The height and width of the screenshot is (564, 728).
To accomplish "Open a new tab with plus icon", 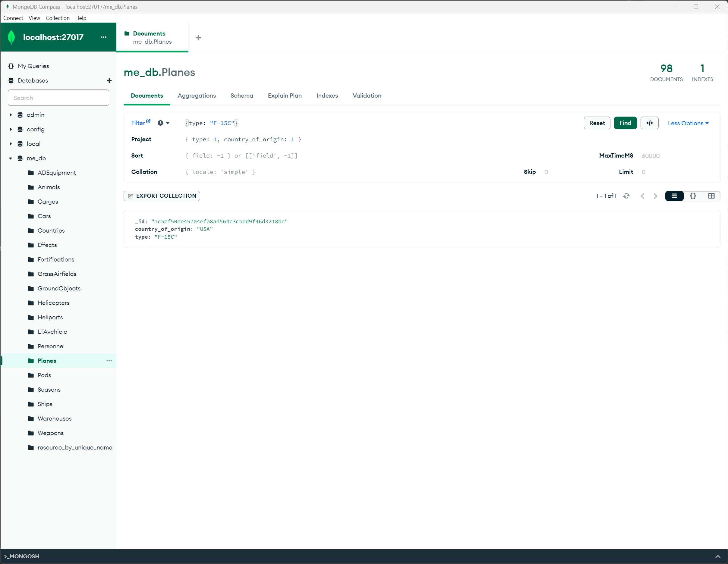I will click(x=198, y=38).
